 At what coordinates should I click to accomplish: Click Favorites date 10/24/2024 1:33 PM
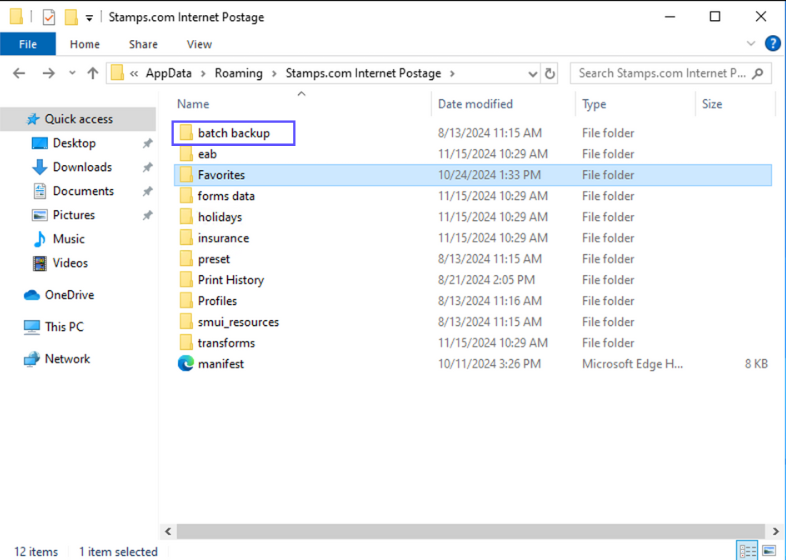click(489, 175)
